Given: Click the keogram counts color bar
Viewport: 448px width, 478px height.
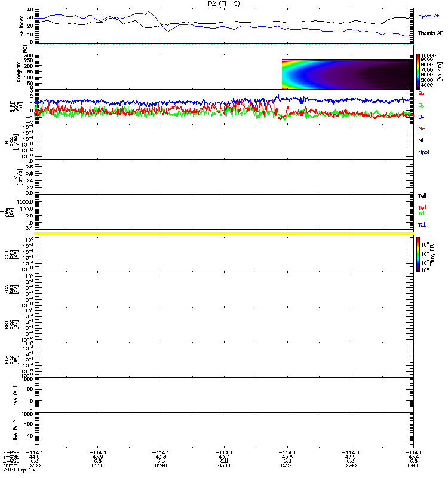Looking at the screenshot, I should (418, 72).
